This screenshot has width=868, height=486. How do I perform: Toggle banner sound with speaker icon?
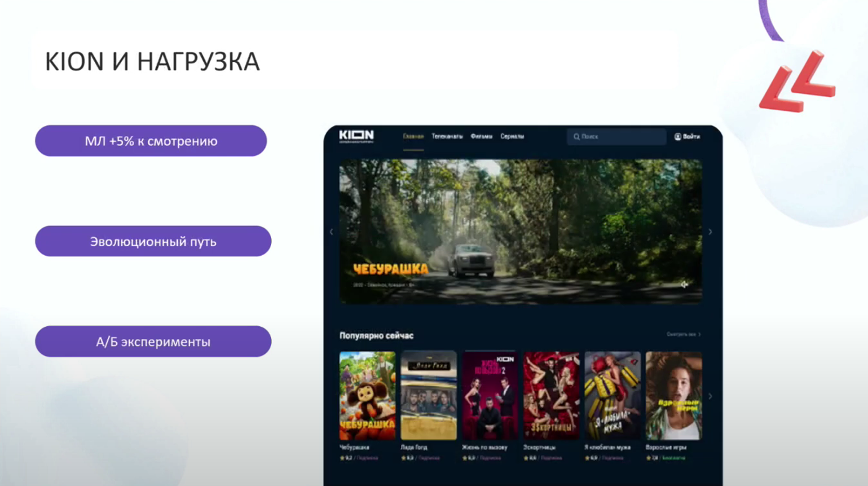tap(684, 284)
